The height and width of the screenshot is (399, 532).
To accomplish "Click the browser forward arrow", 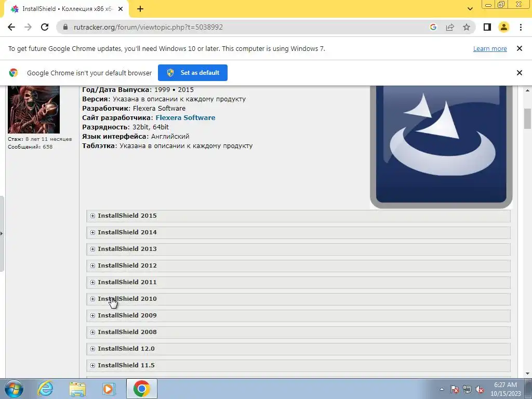I will 28,27.
